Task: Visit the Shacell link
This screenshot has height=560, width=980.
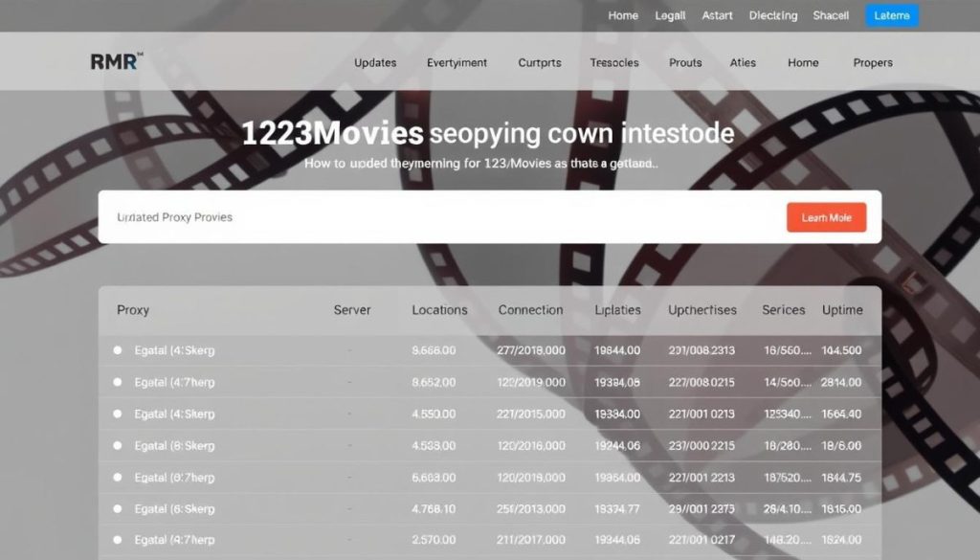Action: (x=831, y=15)
